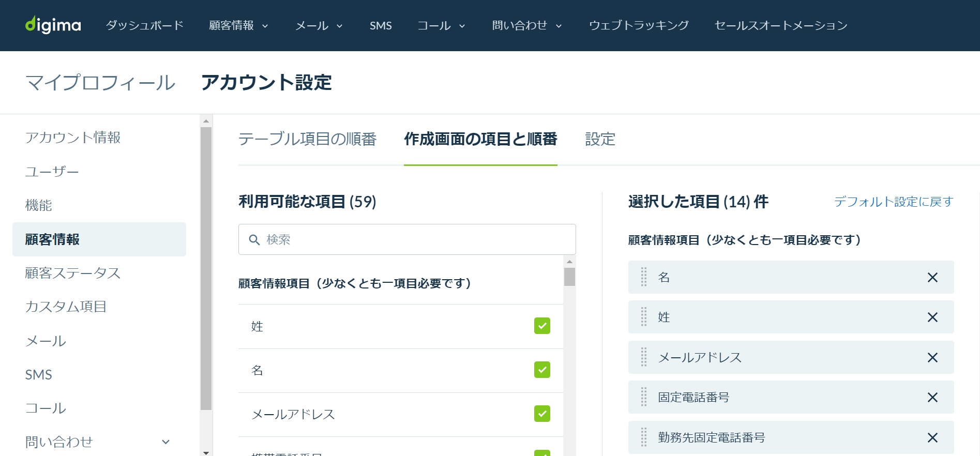Click the sidebar scrollbar thumb
The width and height of the screenshot is (980, 456).
(x=206, y=268)
